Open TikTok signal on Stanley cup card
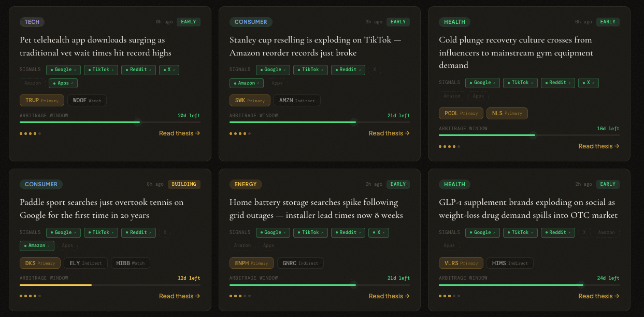Viewport: 644px width, 317px height. click(x=310, y=70)
